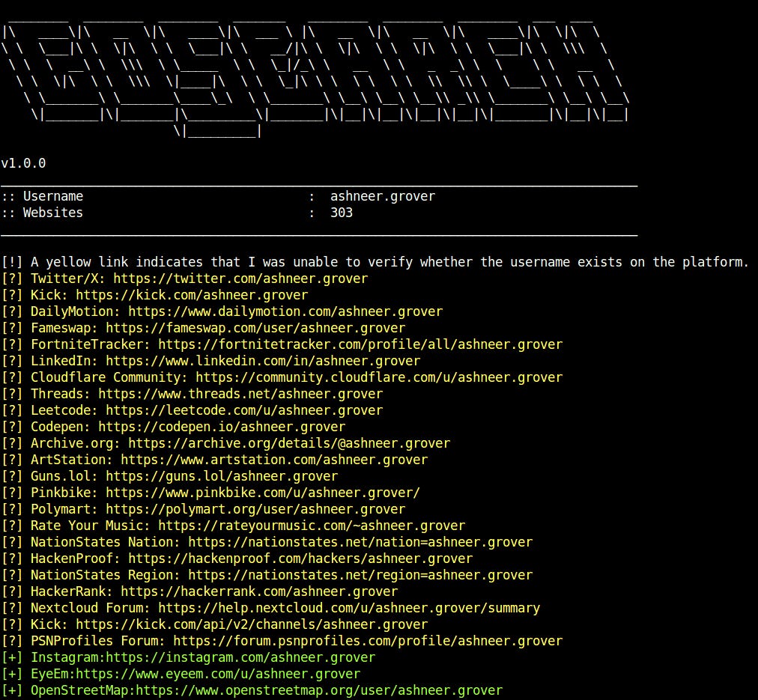Click the NationStates Nation link
This screenshot has height=700, width=758.
point(360,541)
